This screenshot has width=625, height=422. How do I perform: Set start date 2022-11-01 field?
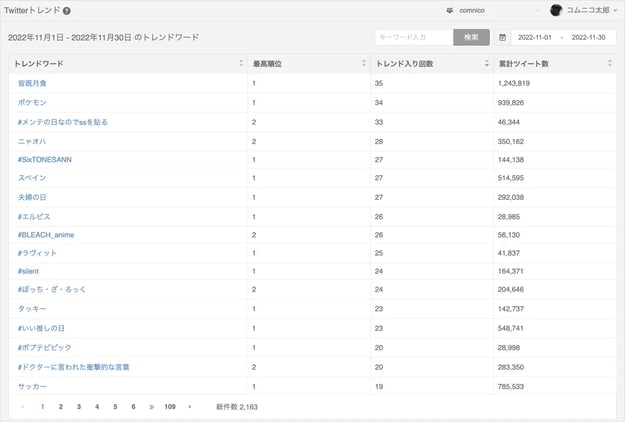click(x=535, y=37)
